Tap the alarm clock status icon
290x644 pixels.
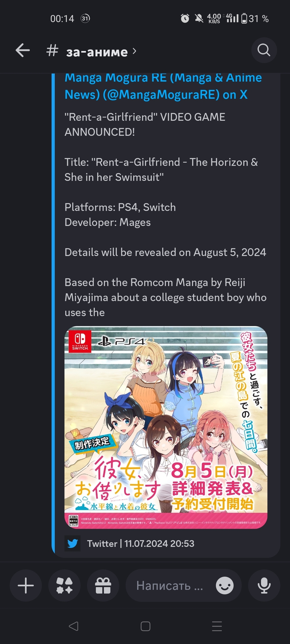coord(185,18)
